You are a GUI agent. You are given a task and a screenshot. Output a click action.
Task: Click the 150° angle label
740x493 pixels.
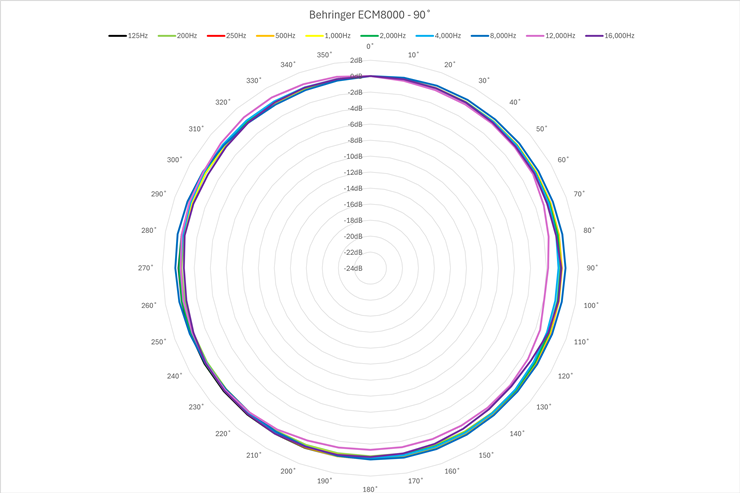click(486, 455)
